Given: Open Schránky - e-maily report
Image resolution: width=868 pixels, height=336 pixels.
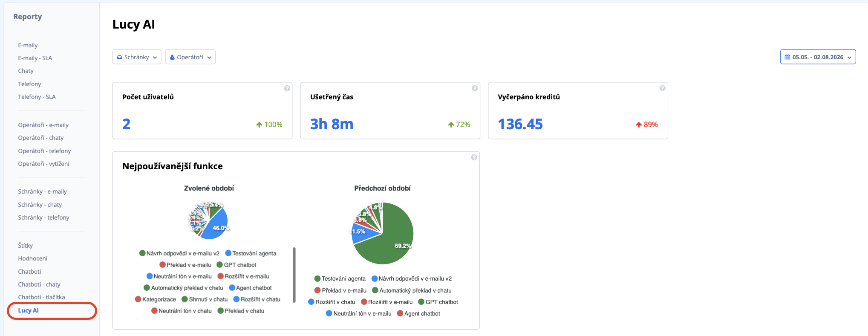Looking at the screenshot, I should pos(42,191).
